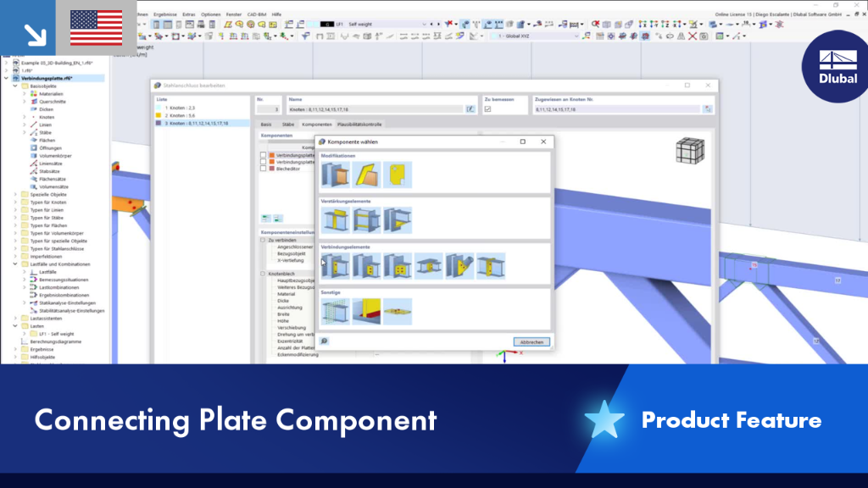Pick the third Verbindungselemente icon with four bolts
This screenshot has width=868, height=488.
(x=398, y=266)
